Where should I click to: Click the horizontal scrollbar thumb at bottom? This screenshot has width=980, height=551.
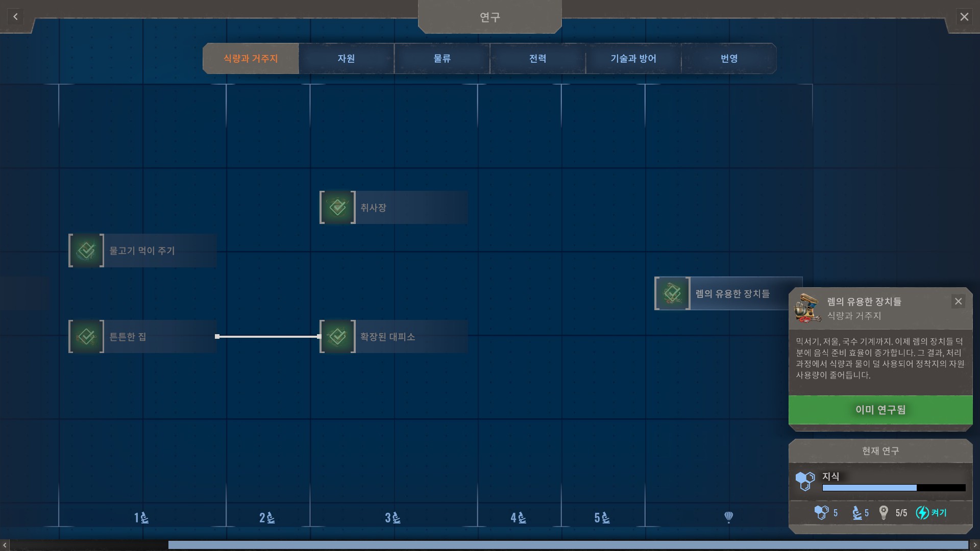568,545
